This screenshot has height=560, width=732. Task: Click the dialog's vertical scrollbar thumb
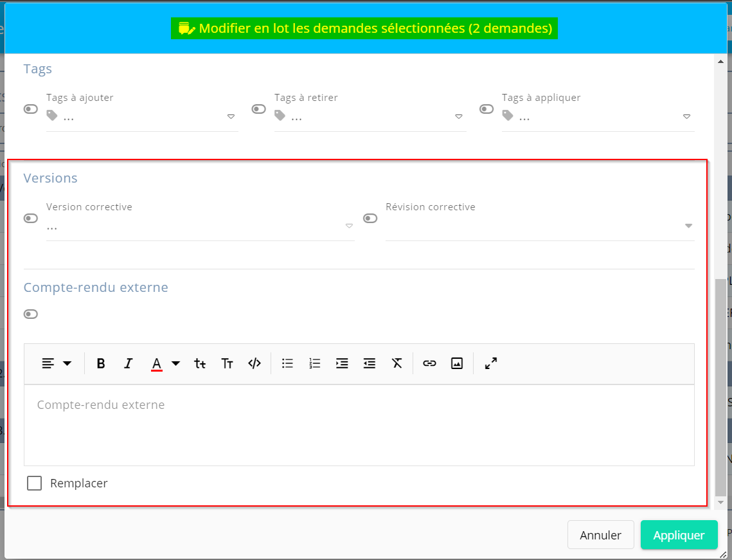(x=720, y=388)
